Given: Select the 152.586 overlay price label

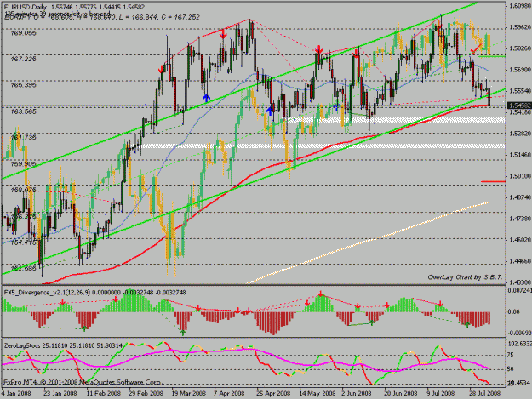Looking at the screenshot, I should (x=24, y=269).
